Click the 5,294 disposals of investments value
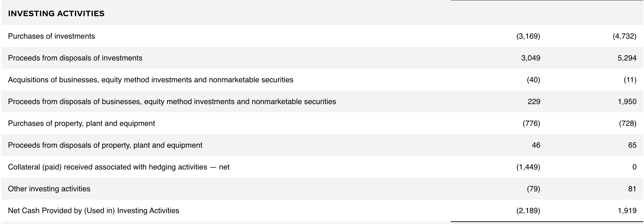Viewport: 644px width, 224px height. pos(627,58)
